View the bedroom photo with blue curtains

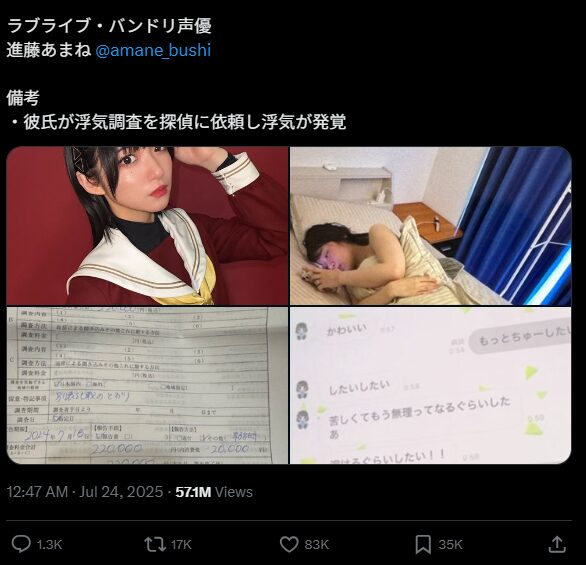431,226
